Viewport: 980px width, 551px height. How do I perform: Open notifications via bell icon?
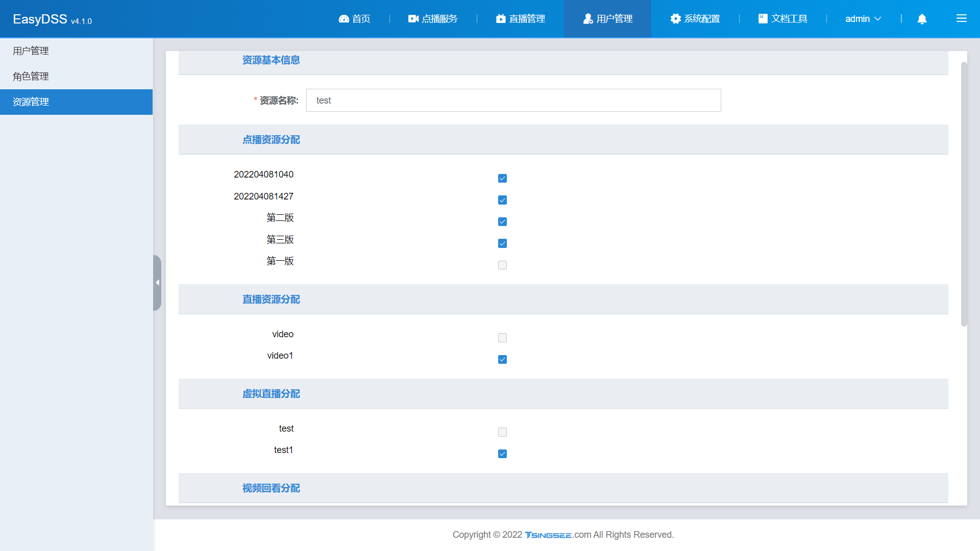[x=922, y=19]
